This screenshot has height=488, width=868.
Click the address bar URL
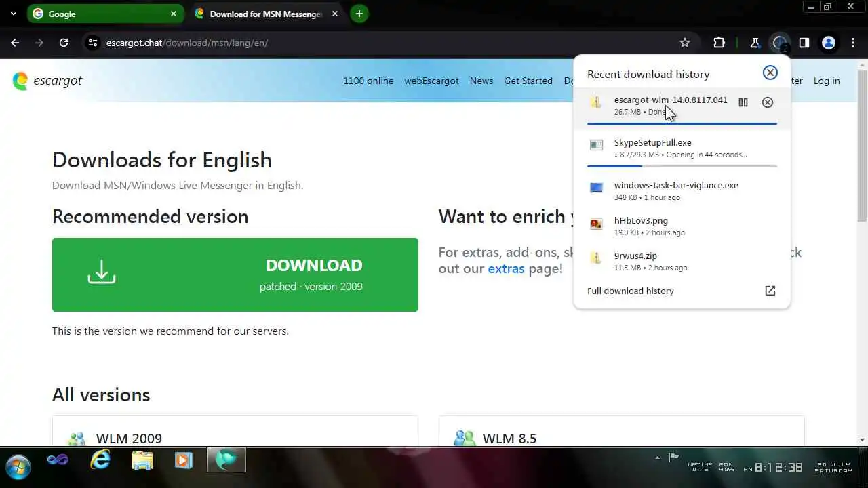click(187, 43)
